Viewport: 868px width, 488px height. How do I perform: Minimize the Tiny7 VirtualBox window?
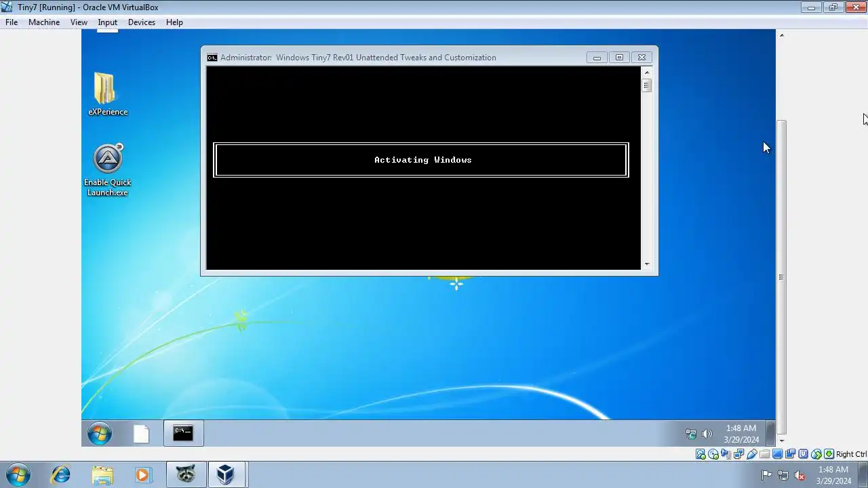tap(811, 7)
